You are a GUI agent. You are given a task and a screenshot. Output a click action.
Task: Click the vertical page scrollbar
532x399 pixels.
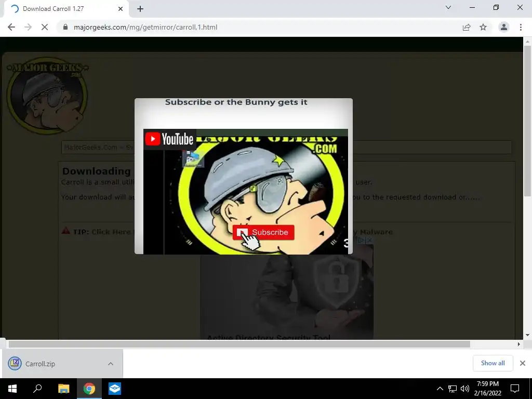527,121
